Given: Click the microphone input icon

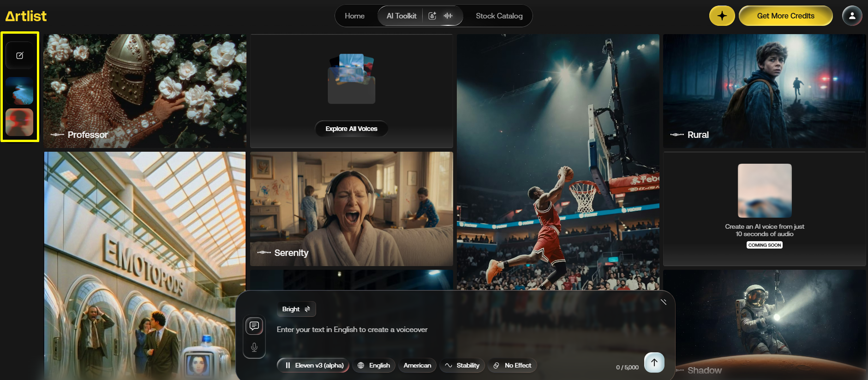Looking at the screenshot, I should (x=254, y=347).
